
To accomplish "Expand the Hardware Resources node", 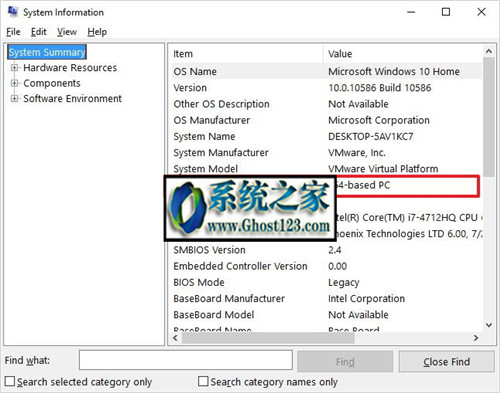I will click(14, 68).
